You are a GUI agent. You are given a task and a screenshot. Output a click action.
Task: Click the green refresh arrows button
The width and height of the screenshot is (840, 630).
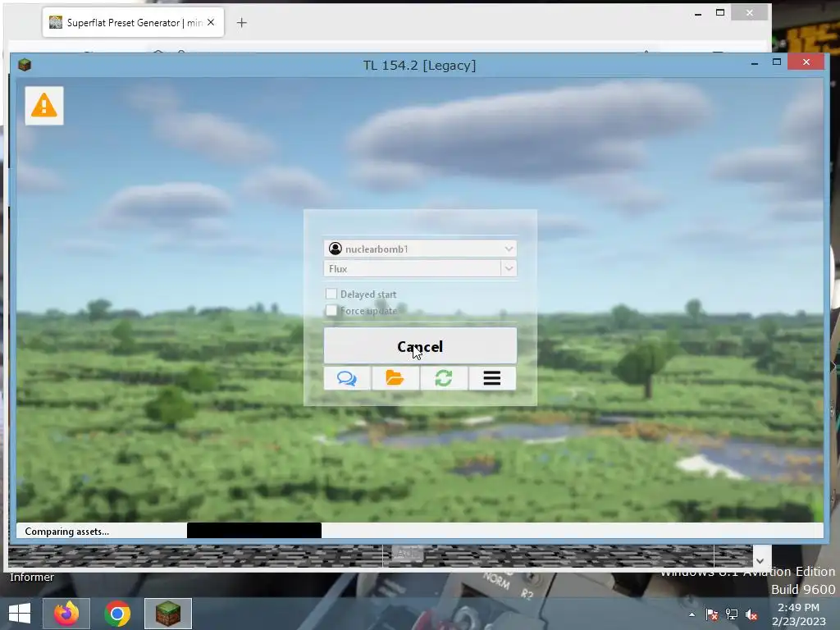(444, 378)
